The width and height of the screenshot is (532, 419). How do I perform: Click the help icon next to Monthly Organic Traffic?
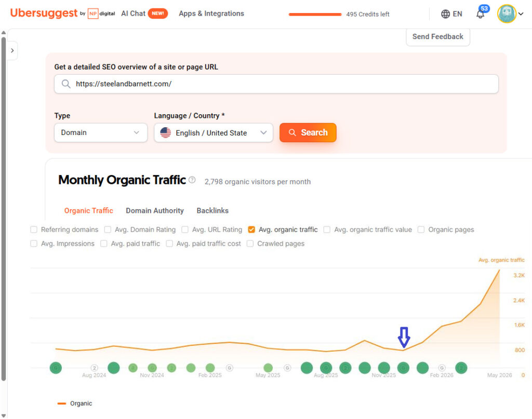[x=192, y=180]
